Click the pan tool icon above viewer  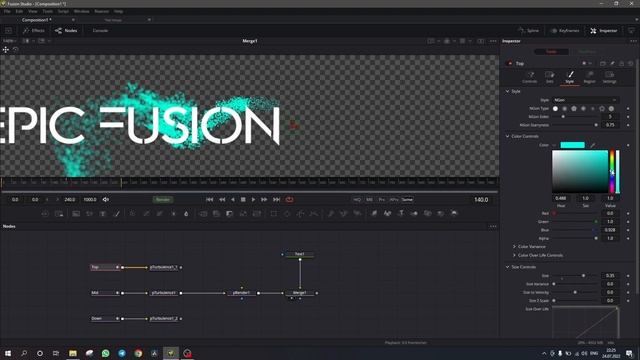coord(6,49)
